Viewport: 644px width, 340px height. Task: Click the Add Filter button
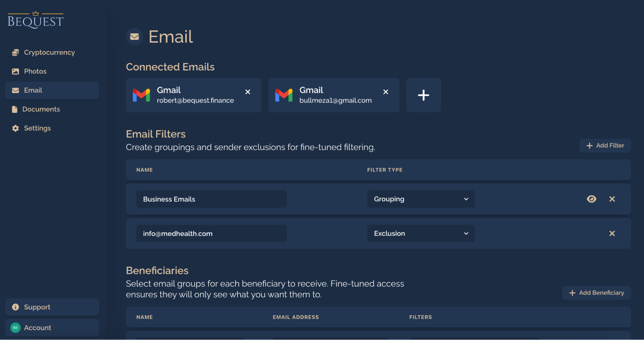tap(605, 145)
